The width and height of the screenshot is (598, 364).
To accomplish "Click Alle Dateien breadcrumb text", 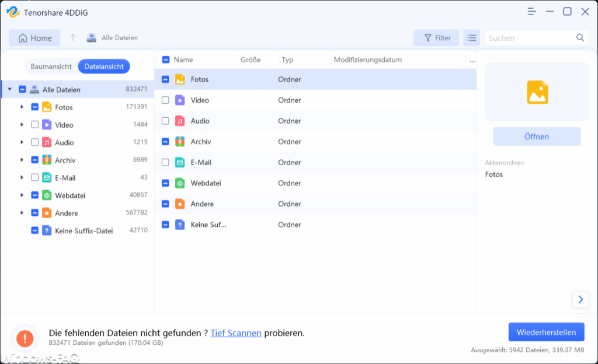I will pos(119,38).
